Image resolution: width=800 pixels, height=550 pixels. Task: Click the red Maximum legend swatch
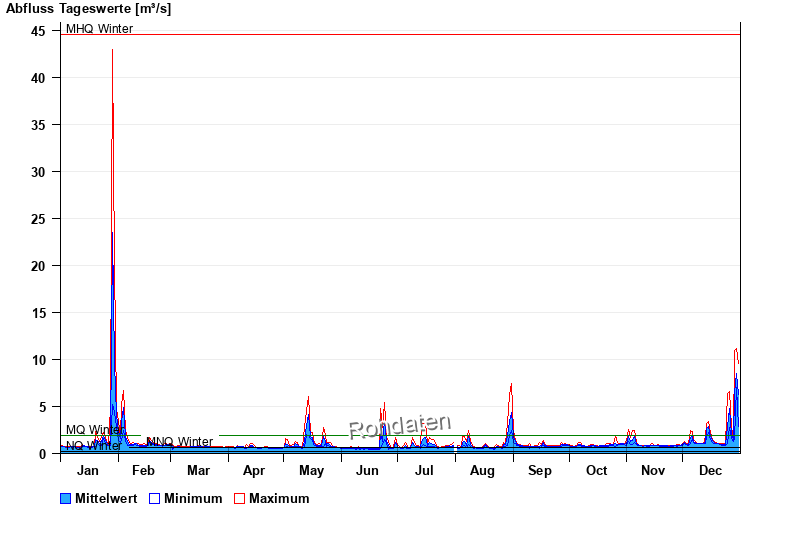pyautogui.click(x=240, y=499)
